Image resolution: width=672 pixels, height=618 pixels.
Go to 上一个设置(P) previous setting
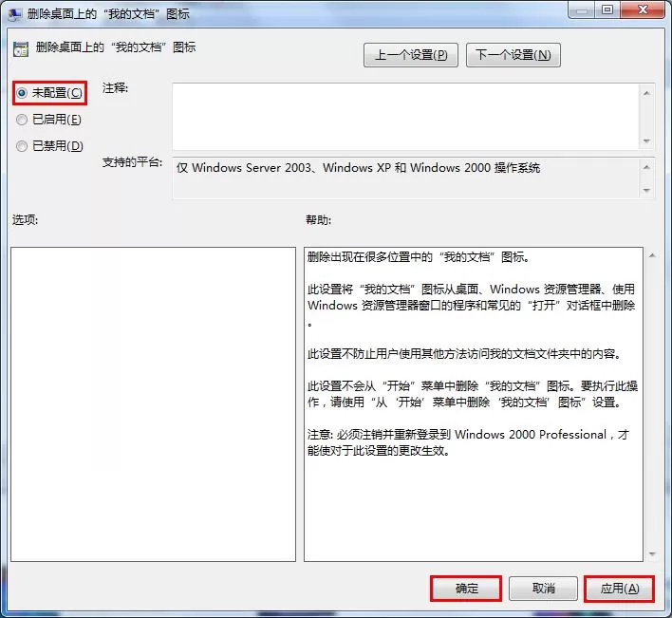pos(411,55)
